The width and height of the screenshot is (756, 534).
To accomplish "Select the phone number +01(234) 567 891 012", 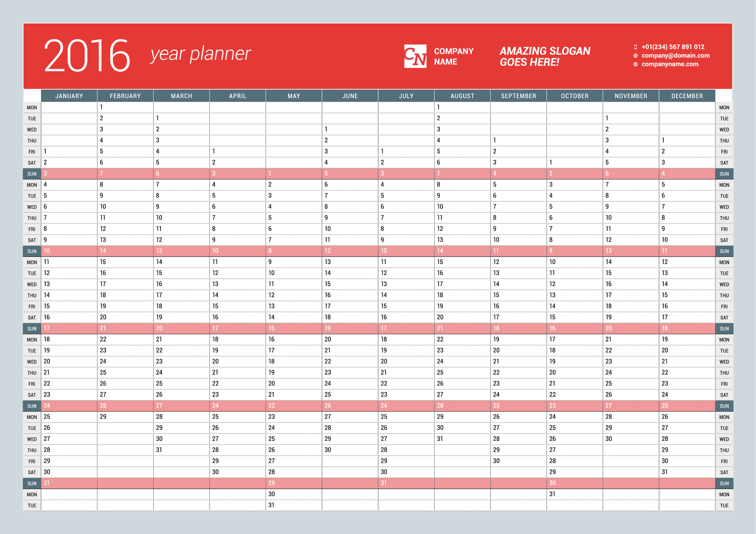I will point(673,47).
